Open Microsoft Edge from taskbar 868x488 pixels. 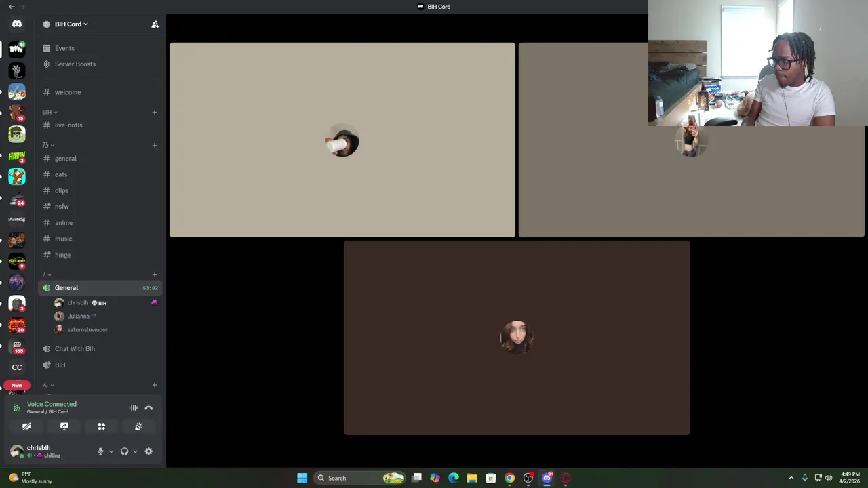pyautogui.click(x=453, y=478)
